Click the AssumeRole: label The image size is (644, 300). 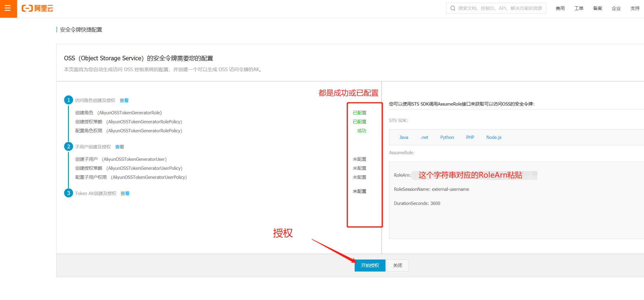(x=402, y=153)
